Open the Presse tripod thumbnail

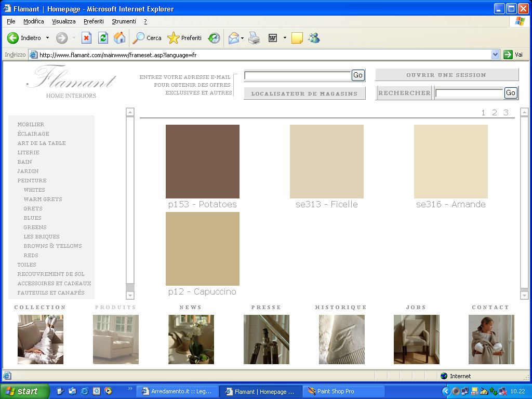tap(267, 339)
